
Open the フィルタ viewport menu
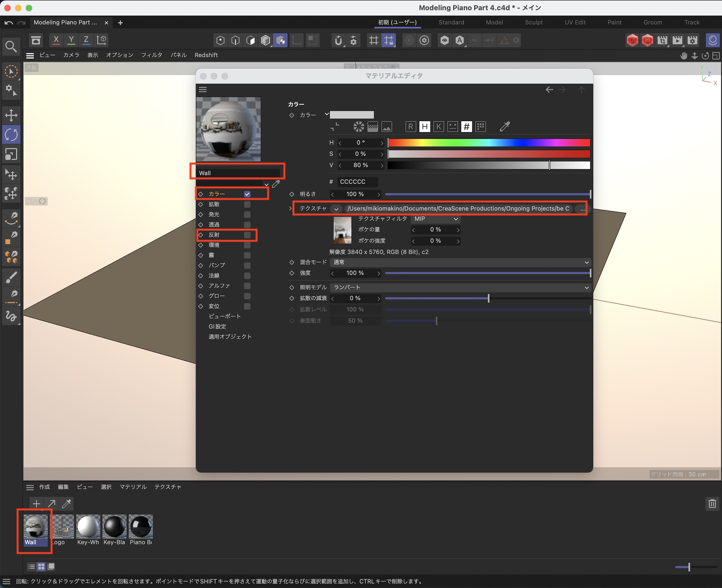[151, 55]
